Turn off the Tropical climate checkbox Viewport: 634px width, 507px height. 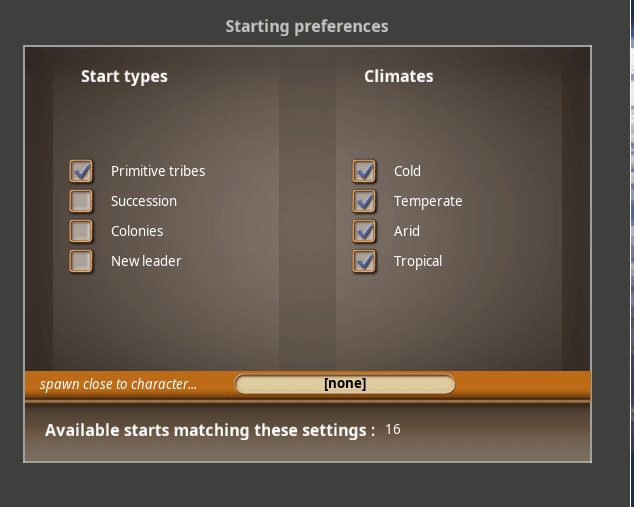[365, 261]
